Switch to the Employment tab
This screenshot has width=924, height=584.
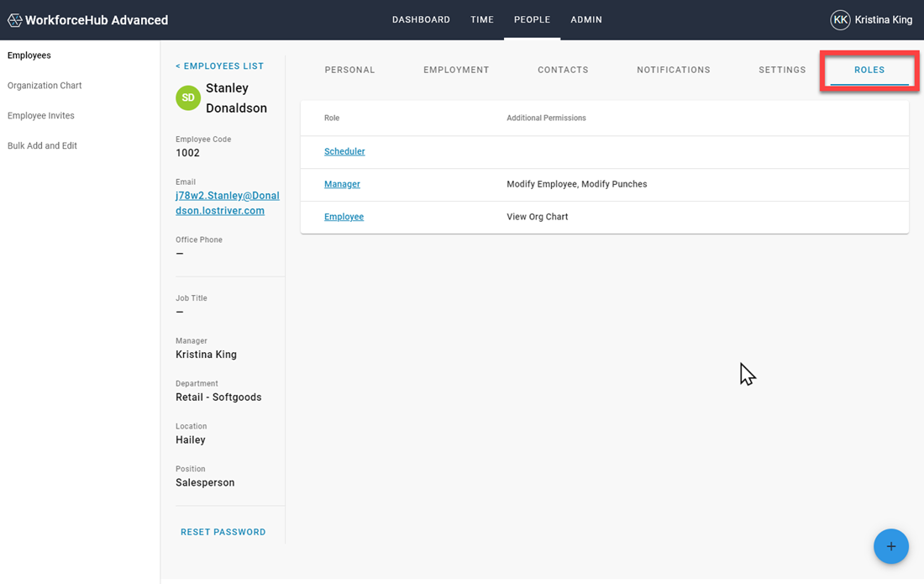pyautogui.click(x=456, y=70)
